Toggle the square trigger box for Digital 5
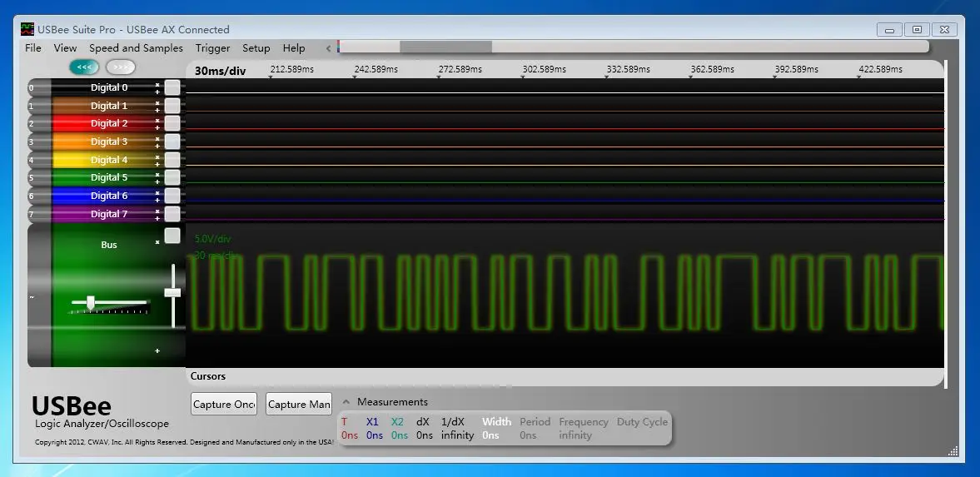Screen dimensions: 980x477 pyautogui.click(x=172, y=177)
